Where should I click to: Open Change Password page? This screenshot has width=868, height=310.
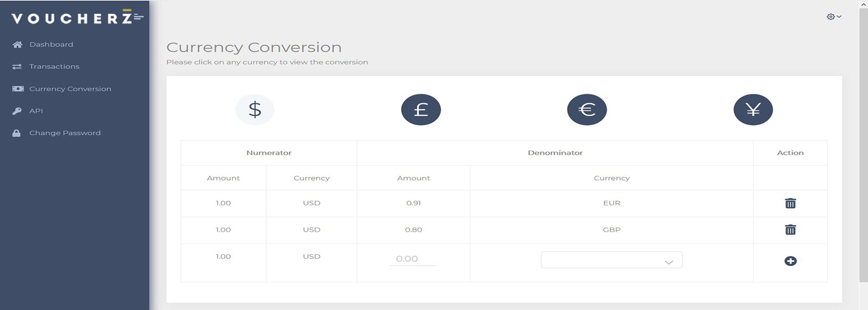[x=65, y=133]
